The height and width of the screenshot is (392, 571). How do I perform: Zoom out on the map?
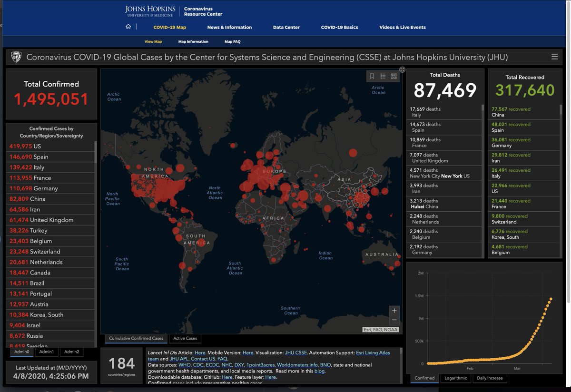pyautogui.click(x=394, y=320)
